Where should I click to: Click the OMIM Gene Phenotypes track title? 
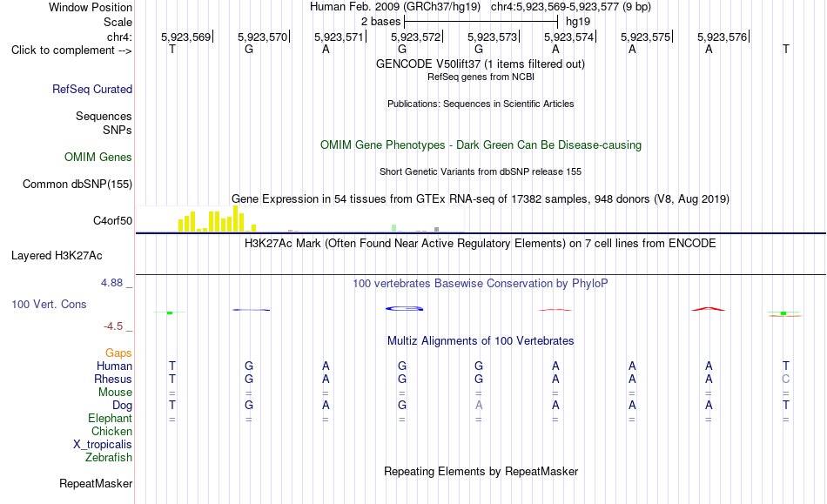click(x=481, y=145)
